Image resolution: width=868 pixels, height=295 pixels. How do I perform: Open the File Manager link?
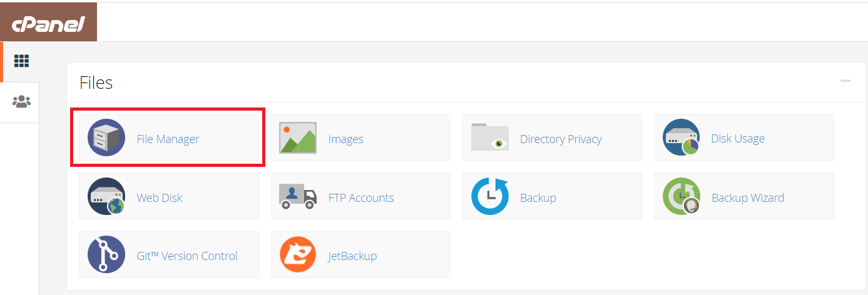click(168, 139)
